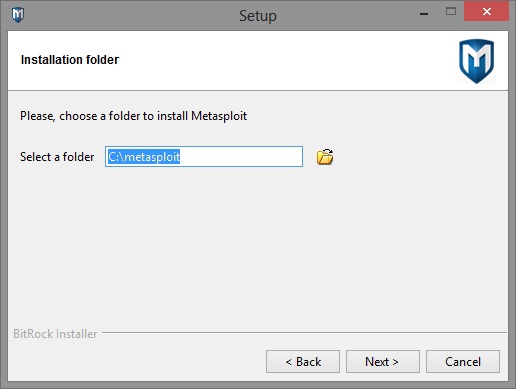The image size is (516, 389).
Task: Click the "Select a folder" label
Action: (x=57, y=157)
